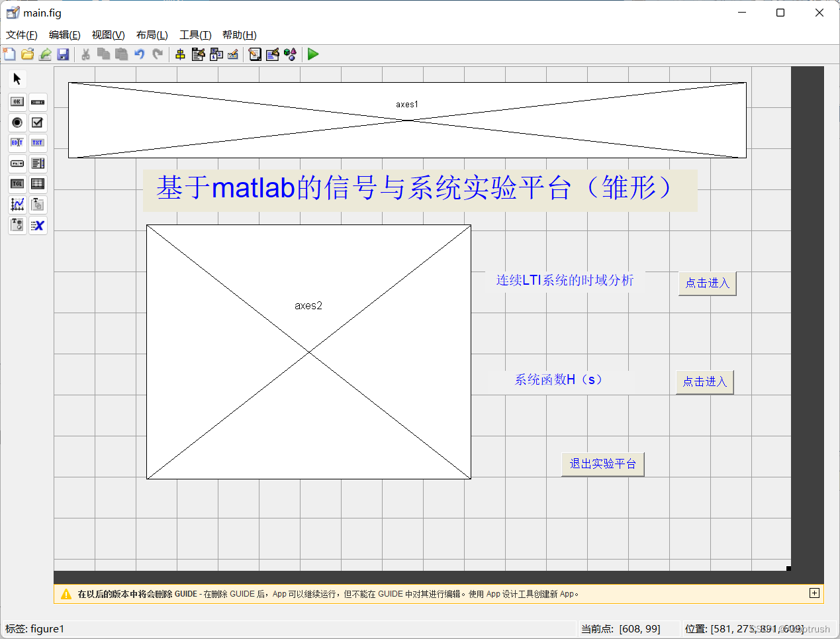Open the 编辑(E) menu
The height and width of the screenshot is (639, 840).
click(x=65, y=35)
